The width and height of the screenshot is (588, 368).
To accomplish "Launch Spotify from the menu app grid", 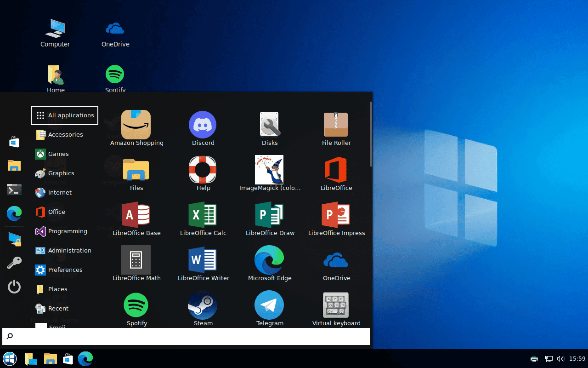I will click(x=136, y=309).
